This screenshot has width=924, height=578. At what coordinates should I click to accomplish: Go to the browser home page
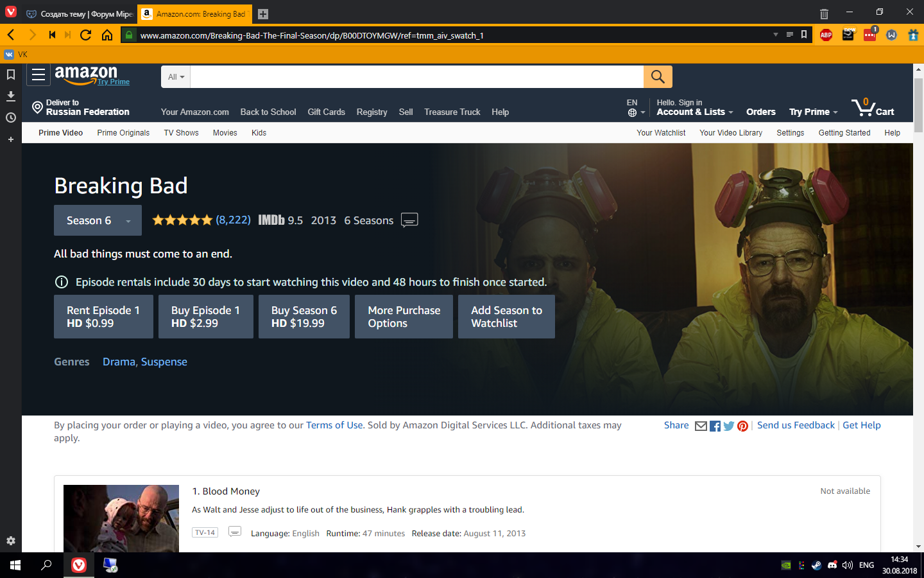click(x=107, y=35)
